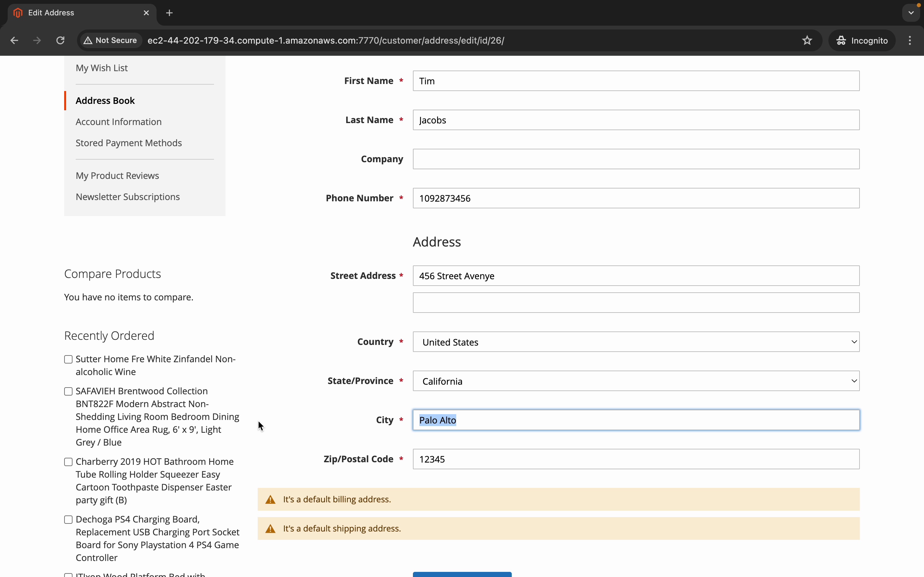Open tab search chevron button
This screenshot has width=924, height=577.
click(x=911, y=13)
